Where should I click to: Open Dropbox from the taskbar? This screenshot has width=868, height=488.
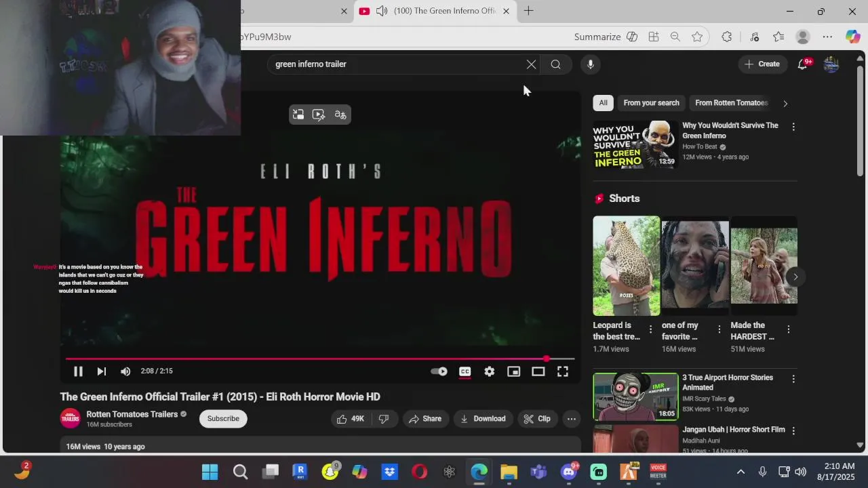(389, 471)
